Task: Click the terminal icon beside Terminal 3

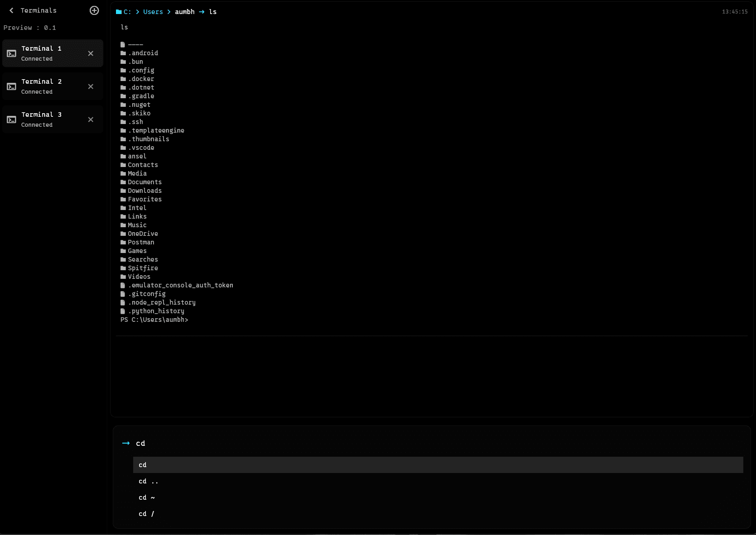Action: point(11,119)
